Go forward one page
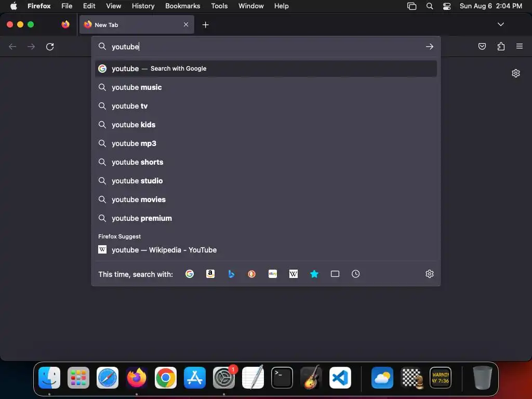Screen dimensions: 532x399 click(31, 46)
